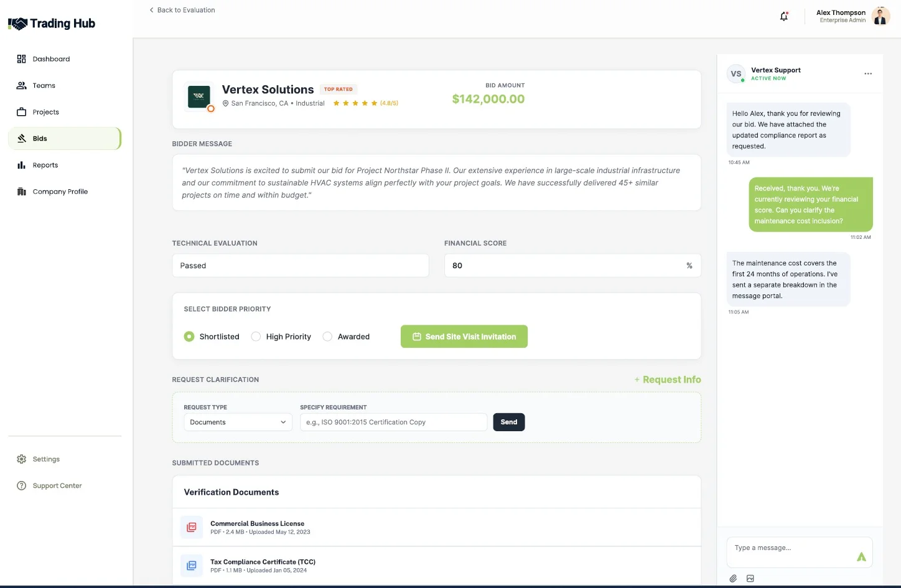Click the Financial Score field showing 80
The height and width of the screenshot is (588, 901).
click(572, 266)
